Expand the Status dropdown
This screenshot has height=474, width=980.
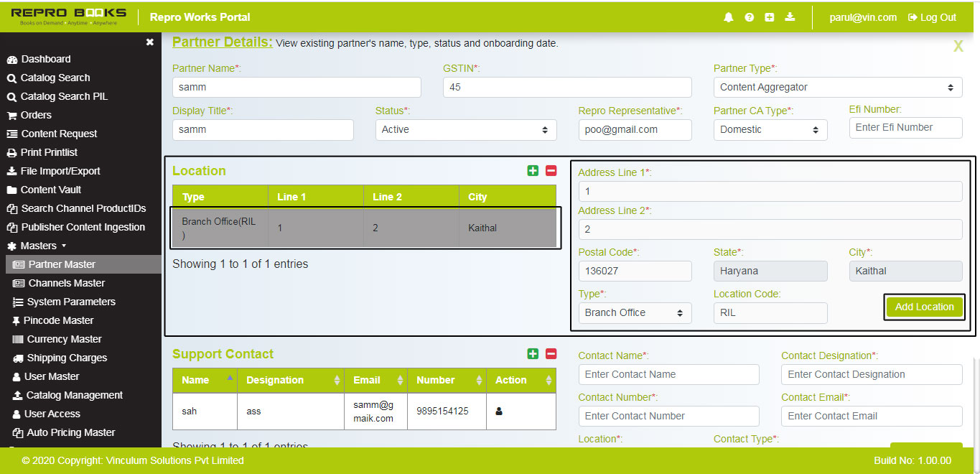(465, 129)
